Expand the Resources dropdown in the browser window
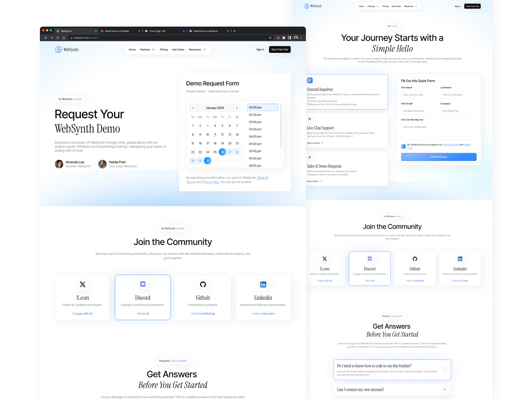 tap(198, 50)
